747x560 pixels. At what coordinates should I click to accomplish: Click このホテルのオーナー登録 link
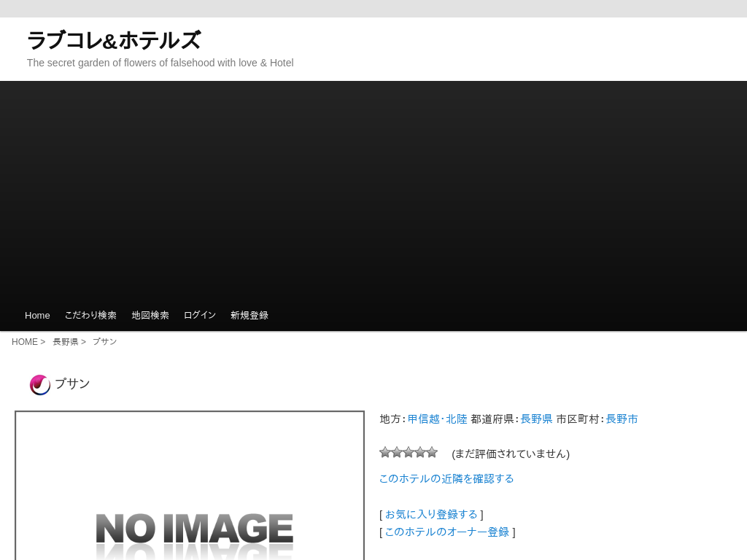click(446, 532)
